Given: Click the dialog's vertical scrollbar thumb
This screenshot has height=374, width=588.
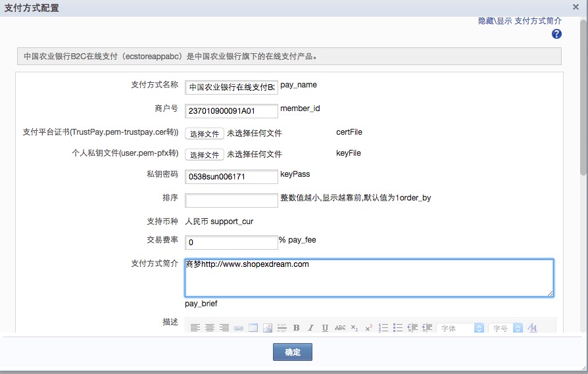Looking at the screenshot, I should [583, 97].
